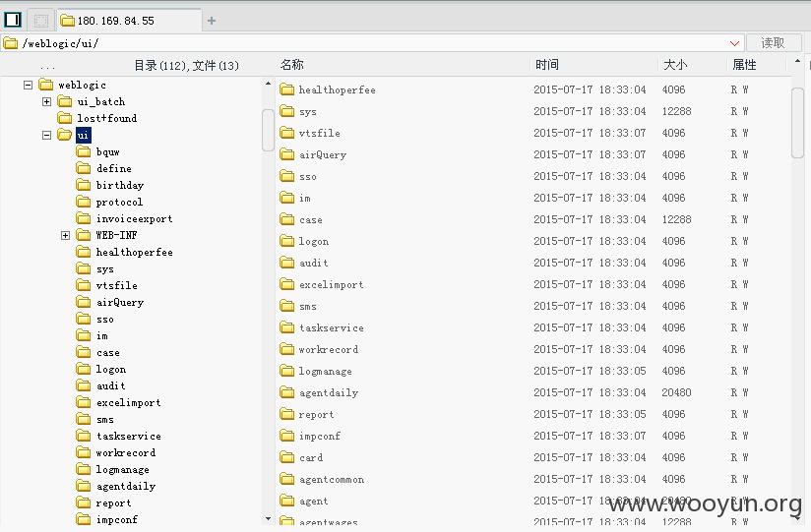This screenshot has width=811, height=532.
Task: Click the audit folder icon in file list
Action: (x=287, y=263)
